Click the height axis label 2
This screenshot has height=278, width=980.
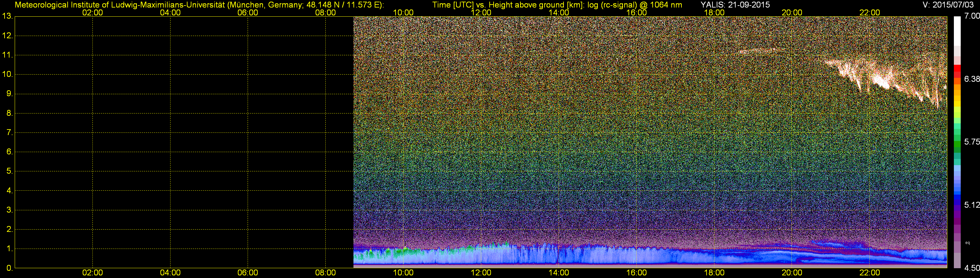click(x=9, y=229)
